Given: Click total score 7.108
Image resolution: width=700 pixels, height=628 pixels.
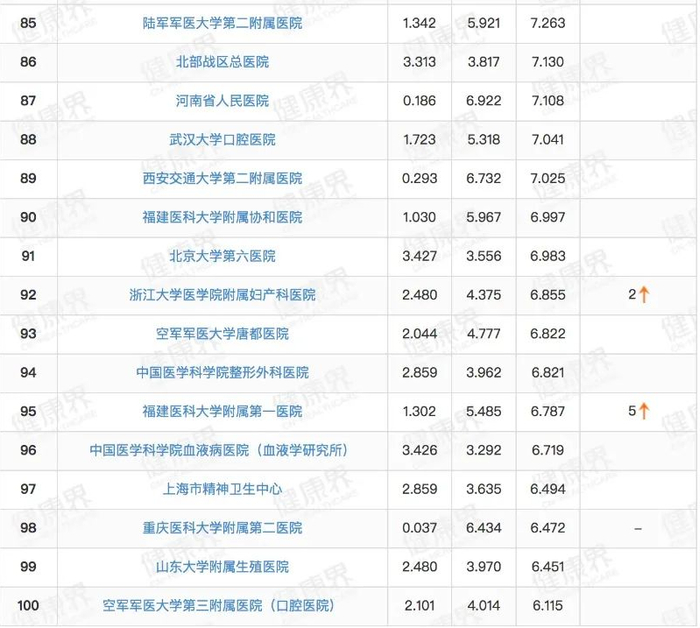Looking at the screenshot, I should pos(548,100).
